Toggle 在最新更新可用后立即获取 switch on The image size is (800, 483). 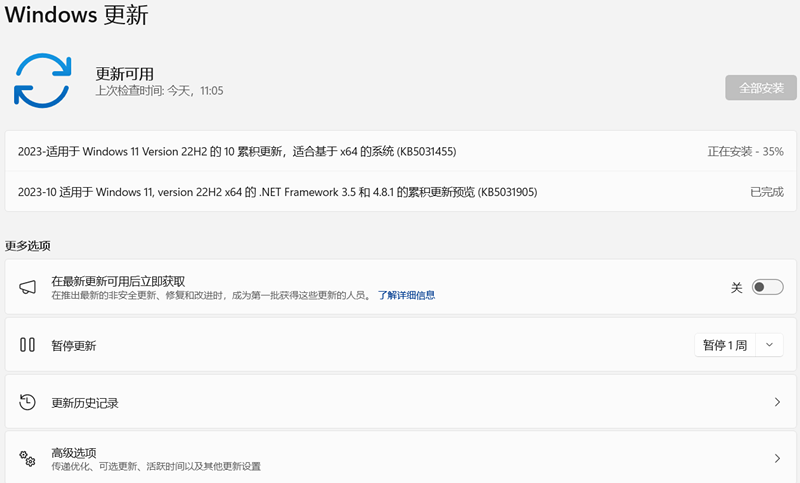pyautogui.click(x=767, y=287)
